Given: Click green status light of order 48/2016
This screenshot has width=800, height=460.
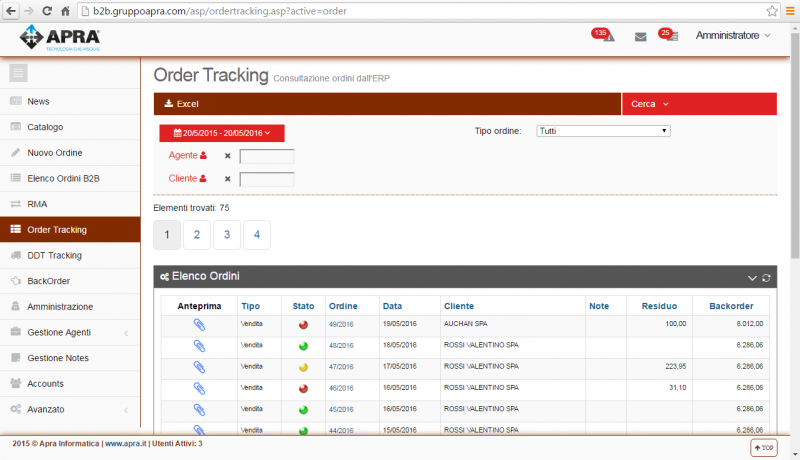Looking at the screenshot, I should (x=303, y=346).
